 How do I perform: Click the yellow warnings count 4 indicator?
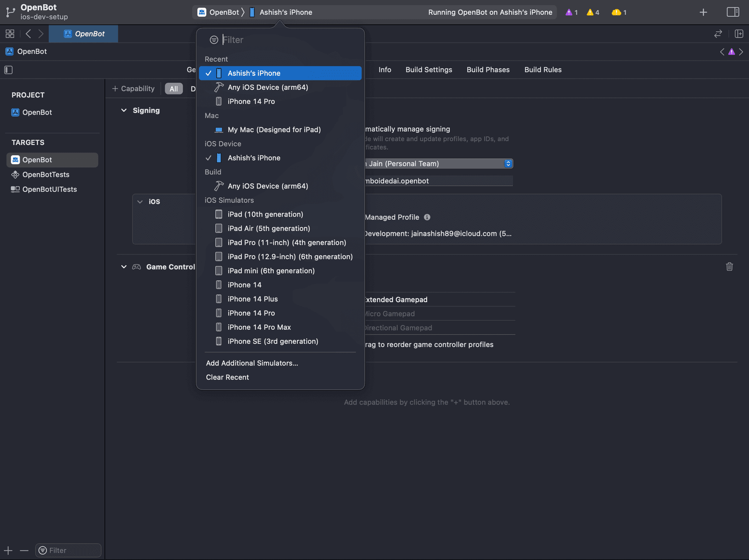593,13
